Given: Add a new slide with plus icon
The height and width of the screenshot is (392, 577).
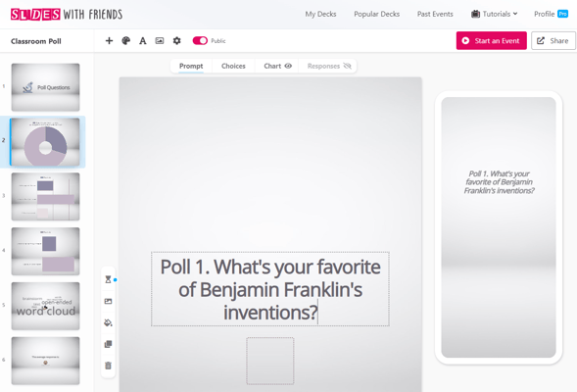Looking at the screenshot, I should [109, 41].
